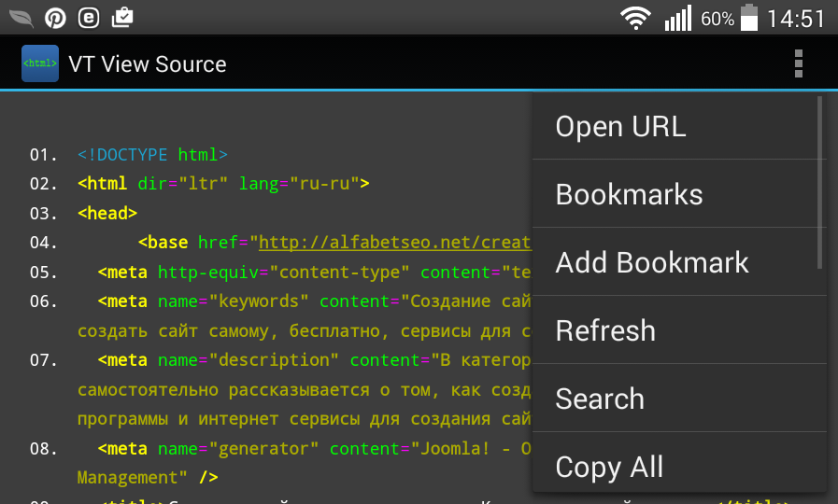Follow the alfabetseo.net base href link
This screenshot has width=838, height=504.
[x=394, y=243]
